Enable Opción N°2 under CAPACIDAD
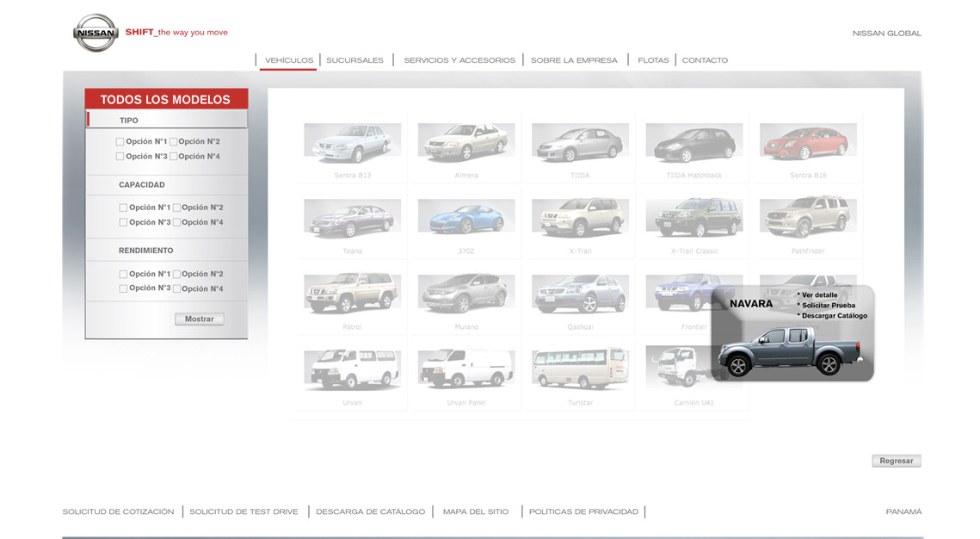 (177, 208)
